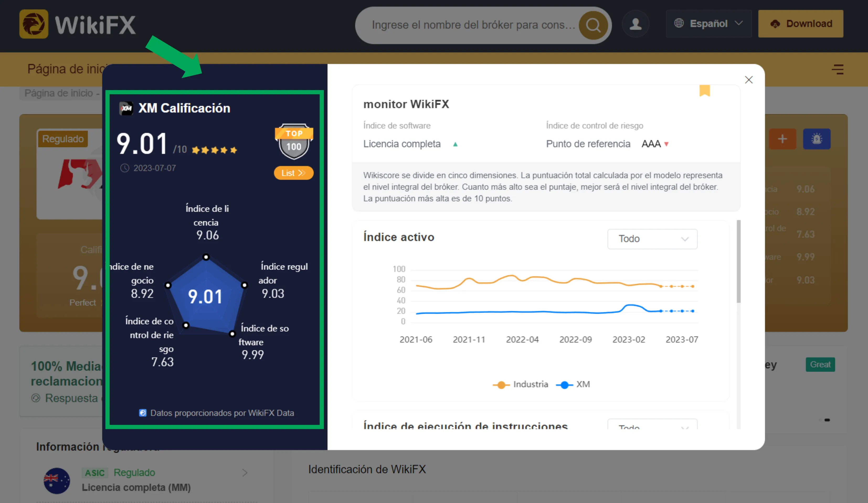The image size is (868, 503).
Task: Click the blue alarm alert button
Action: (x=817, y=139)
